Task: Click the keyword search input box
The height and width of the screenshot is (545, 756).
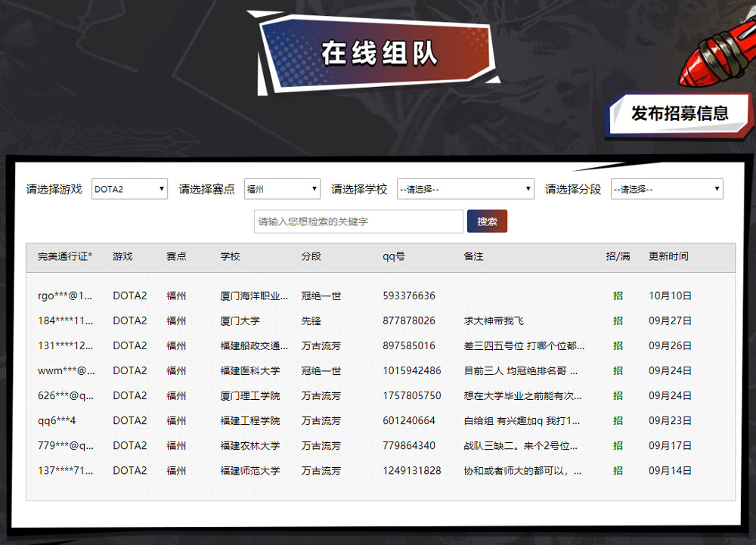Action: [358, 221]
